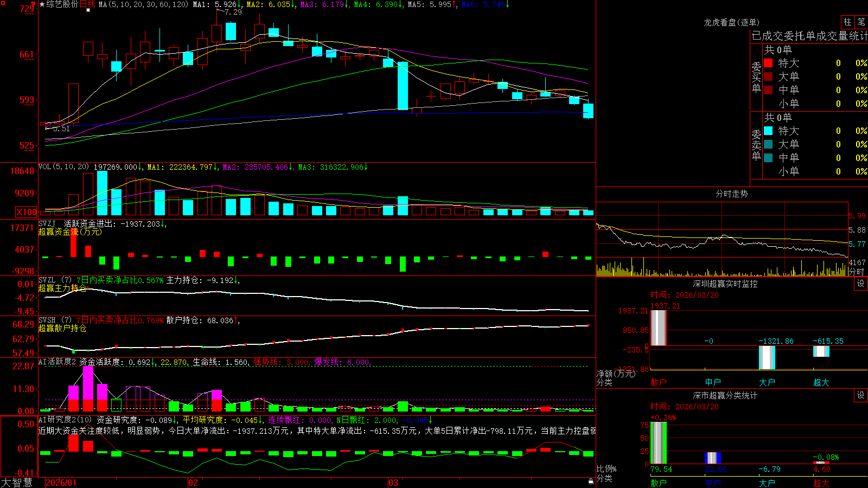Click the 79.54 散户 ratio bar
The image size is (868, 488).
point(659,442)
